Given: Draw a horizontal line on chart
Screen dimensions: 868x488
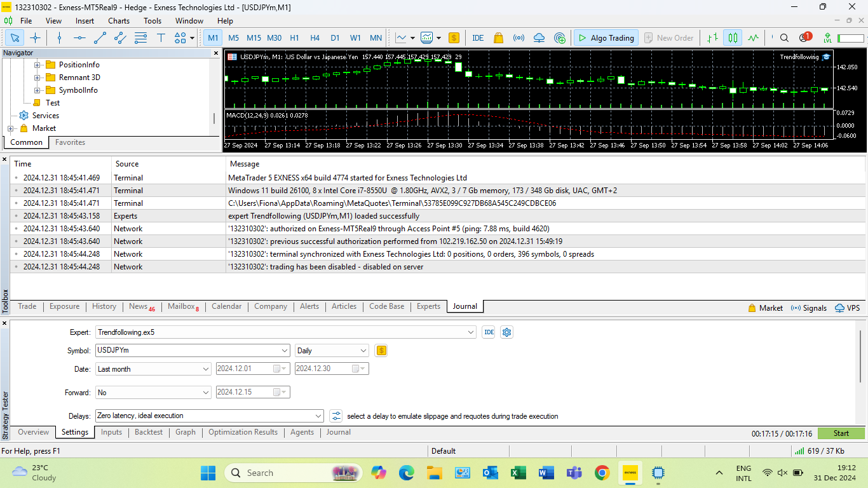Looking at the screenshot, I should (79, 38).
